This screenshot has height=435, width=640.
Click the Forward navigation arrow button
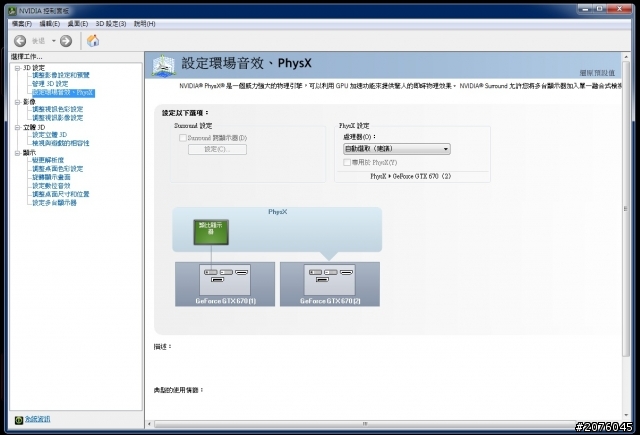point(66,41)
